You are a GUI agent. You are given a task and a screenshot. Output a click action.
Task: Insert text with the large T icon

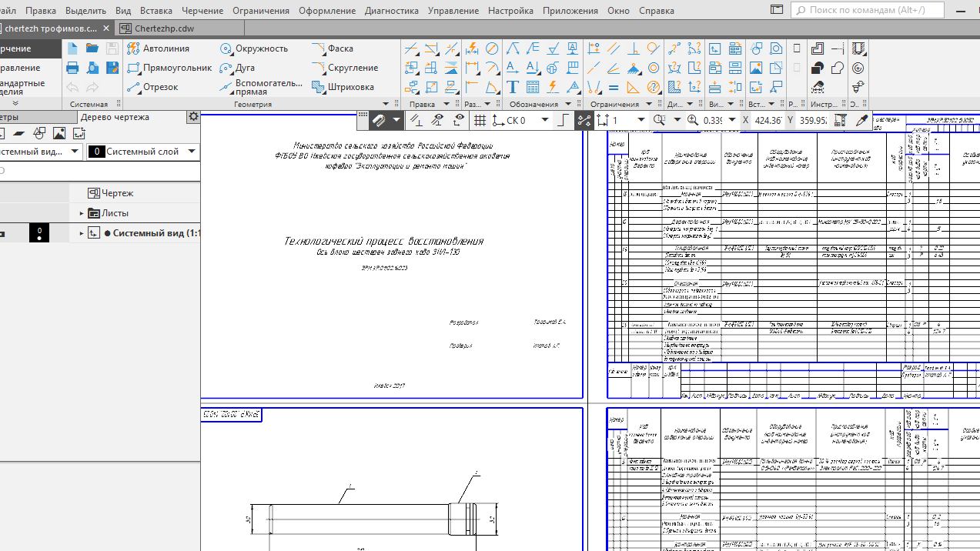(x=512, y=87)
